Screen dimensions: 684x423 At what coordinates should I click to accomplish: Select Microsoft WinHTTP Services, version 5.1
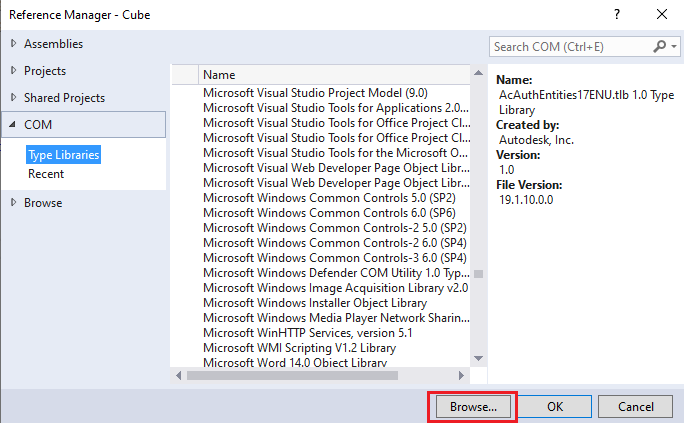(x=308, y=333)
